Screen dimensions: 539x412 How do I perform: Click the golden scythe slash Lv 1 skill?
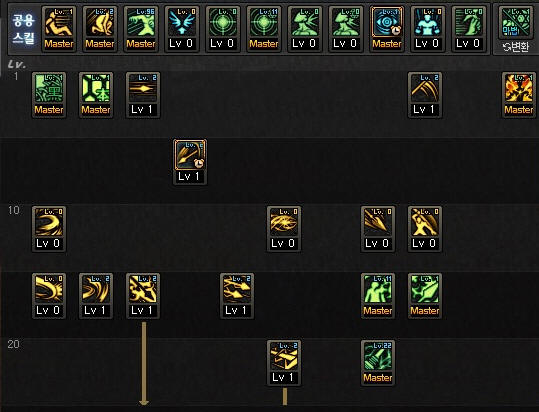tap(425, 95)
